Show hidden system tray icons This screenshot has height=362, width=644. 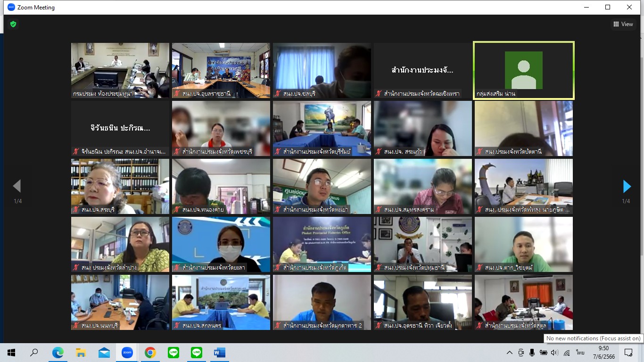tap(509, 353)
